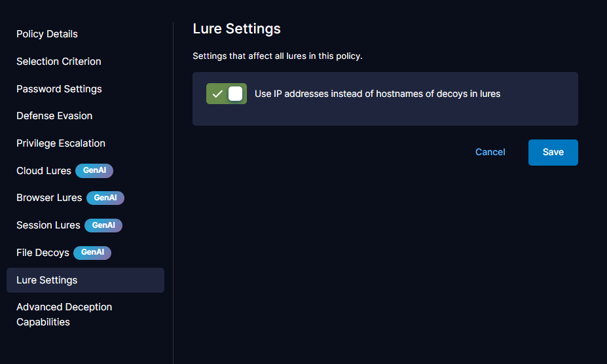The width and height of the screenshot is (607, 364).
Task: Open the Policy Details section
Action: [47, 34]
